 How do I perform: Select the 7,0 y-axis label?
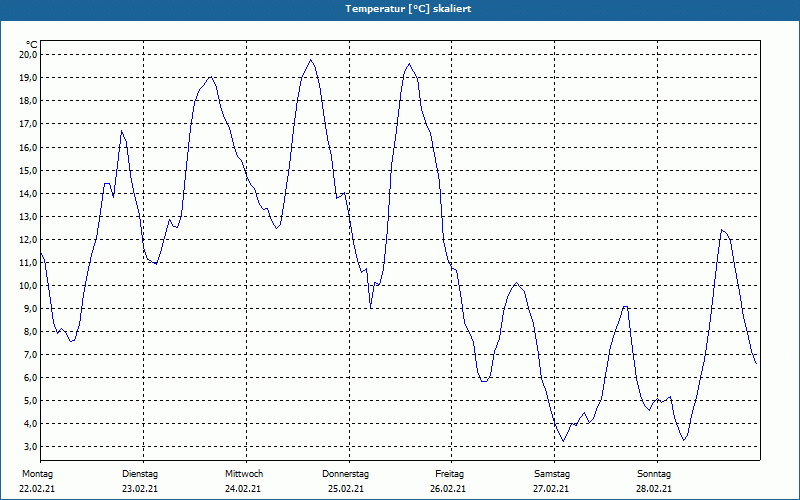[30, 355]
